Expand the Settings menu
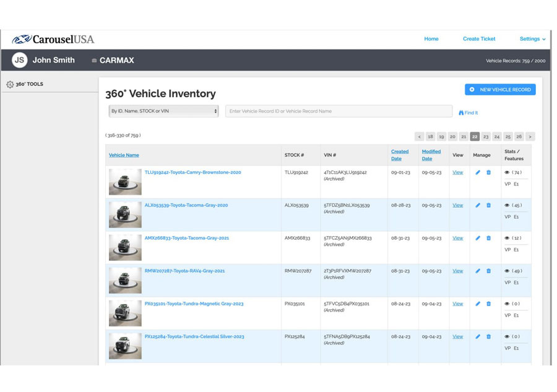The width and height of the screenshot is (557, 392). click(532, 39)
